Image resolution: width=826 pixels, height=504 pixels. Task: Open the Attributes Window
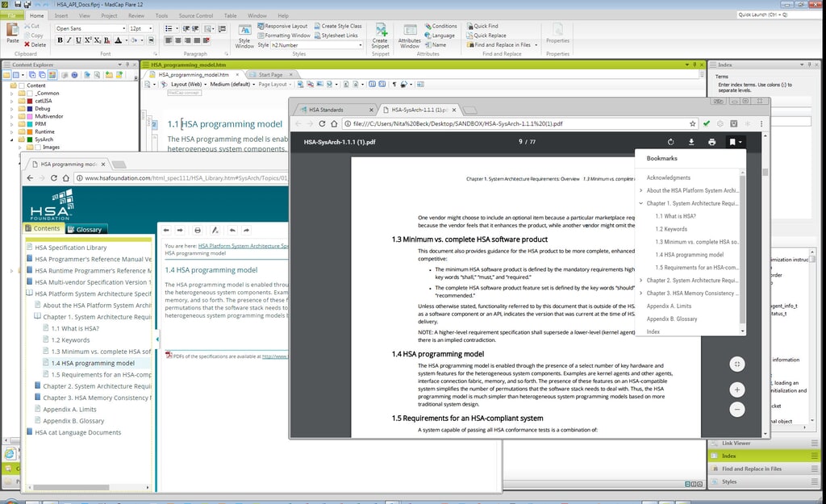coord(409,35)
